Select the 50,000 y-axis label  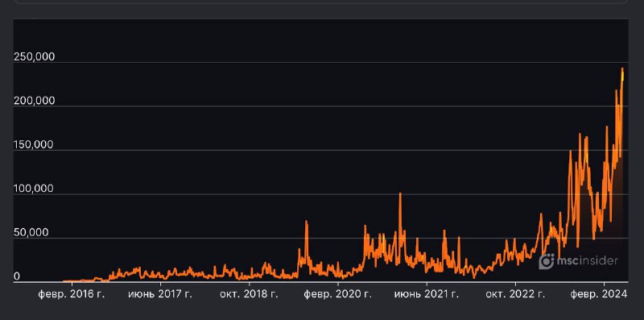(x=31, y=233)
